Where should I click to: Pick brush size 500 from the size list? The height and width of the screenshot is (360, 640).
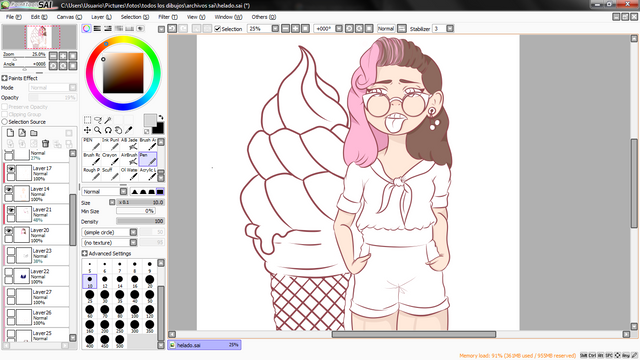[x=120, y=341]
